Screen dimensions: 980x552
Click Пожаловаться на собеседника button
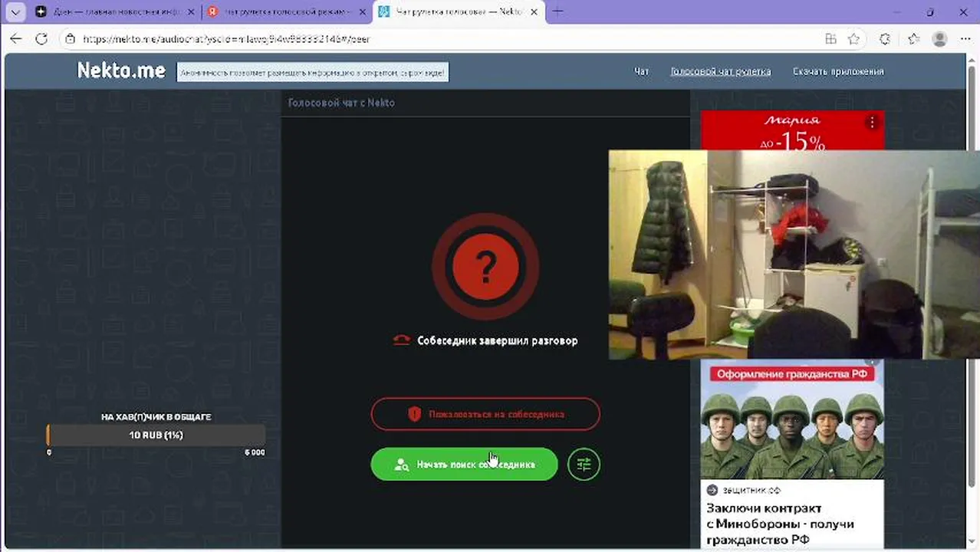485,414
